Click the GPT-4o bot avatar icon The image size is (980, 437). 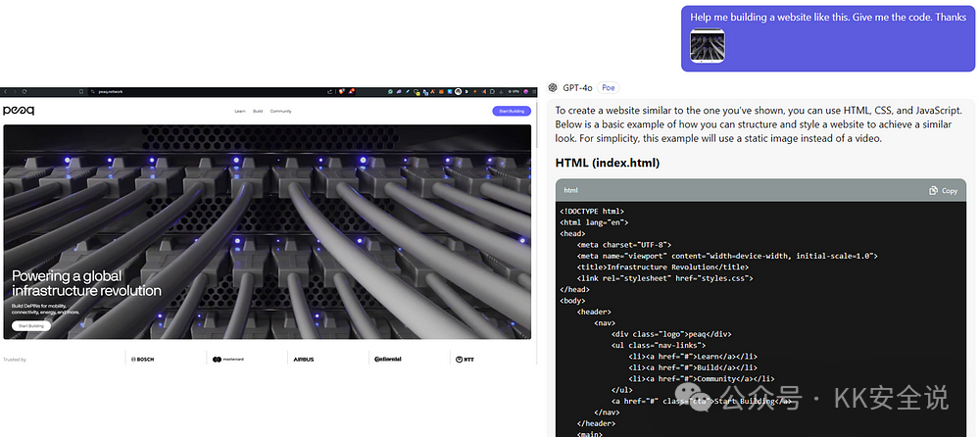[x=553, y=87]
